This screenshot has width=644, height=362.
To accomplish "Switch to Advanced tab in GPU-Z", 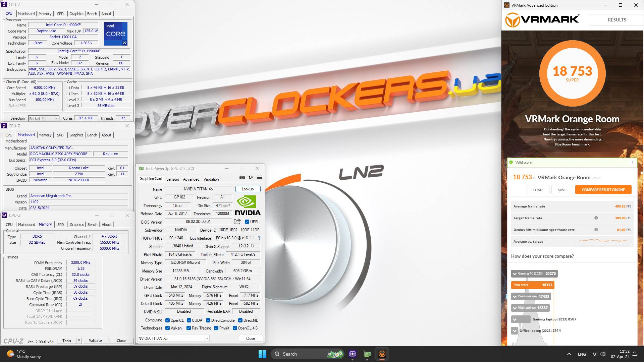I will 191,179.
